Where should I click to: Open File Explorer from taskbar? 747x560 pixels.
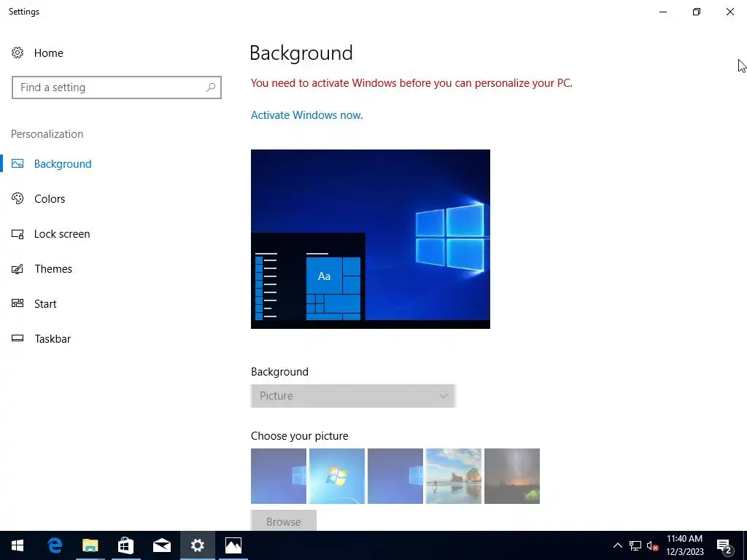(x=90, y=545)
